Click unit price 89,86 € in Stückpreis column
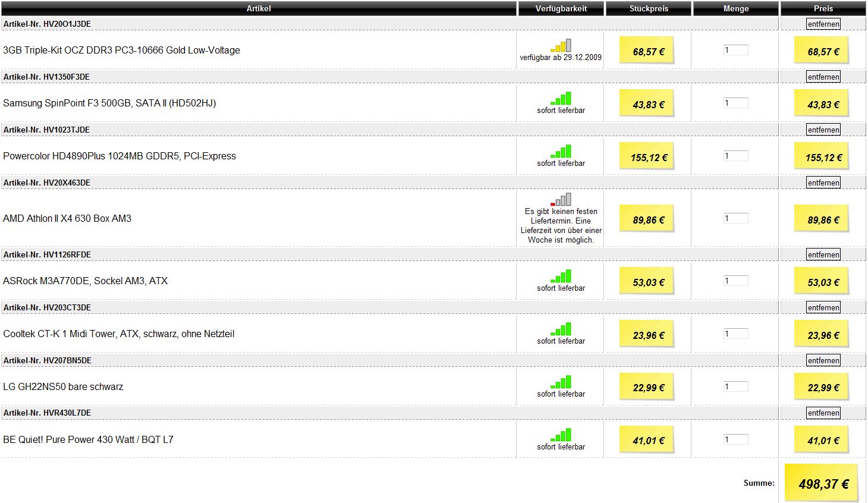Screen dimensions: 868x503 (647, 218)
